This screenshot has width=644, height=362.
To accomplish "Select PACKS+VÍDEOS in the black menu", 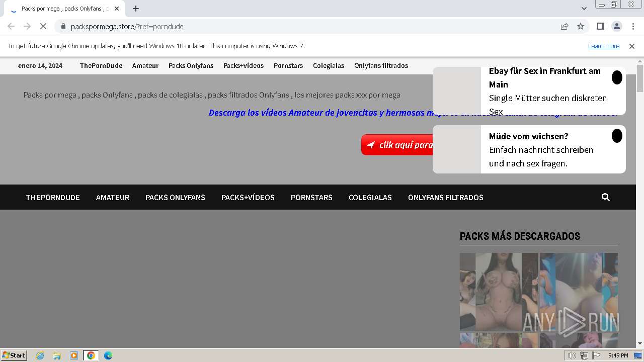I will point(248,197).
